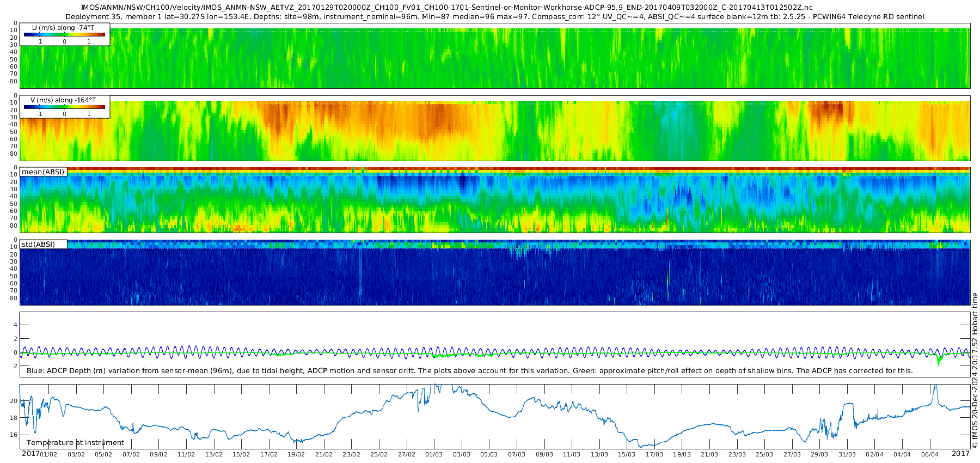Image resolution: width=980 pixels, height=463 pixels.
Task: Click the 15/02 date tick label
Action: [241, 454]
